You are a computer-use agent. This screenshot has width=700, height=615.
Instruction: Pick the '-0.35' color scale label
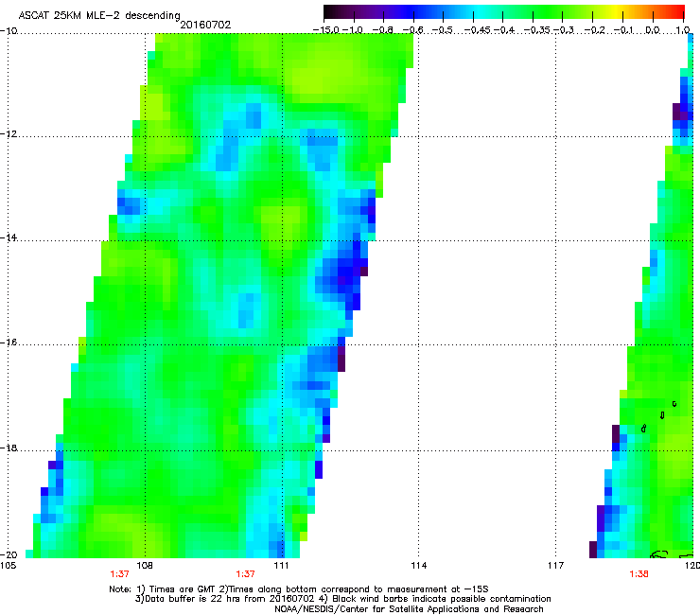coord(537,30)
